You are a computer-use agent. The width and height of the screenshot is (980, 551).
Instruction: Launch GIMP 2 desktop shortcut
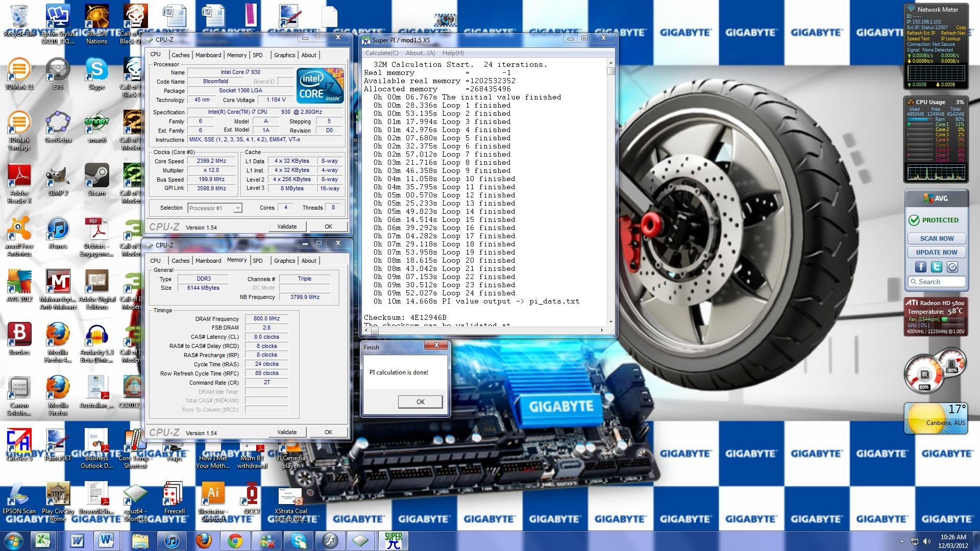click(x=58, y=180)
